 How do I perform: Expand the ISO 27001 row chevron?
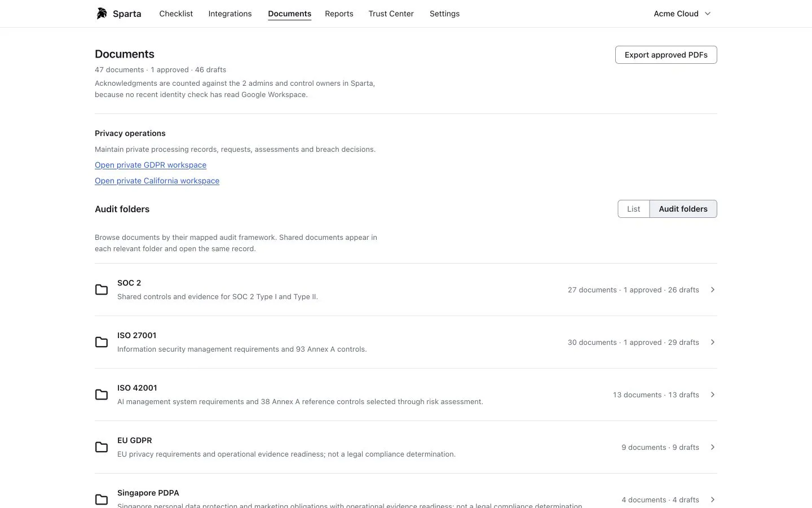(x=713, y=342)
